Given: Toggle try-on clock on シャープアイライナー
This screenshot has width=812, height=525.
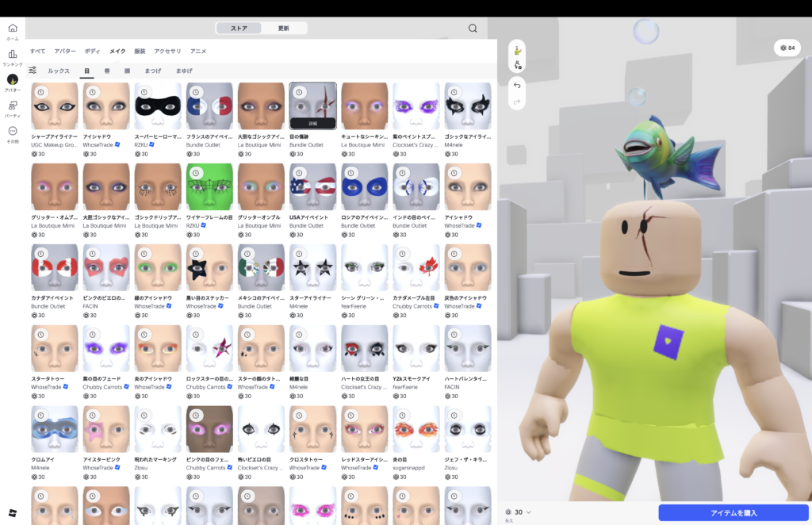Looking at the screenshot, I should tap(41, 93).
